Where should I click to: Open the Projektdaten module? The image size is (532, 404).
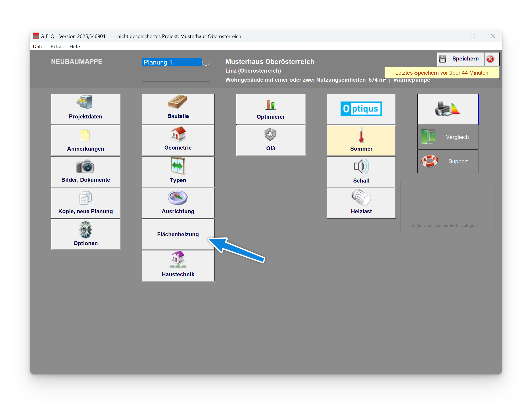[x=86, y=109]
